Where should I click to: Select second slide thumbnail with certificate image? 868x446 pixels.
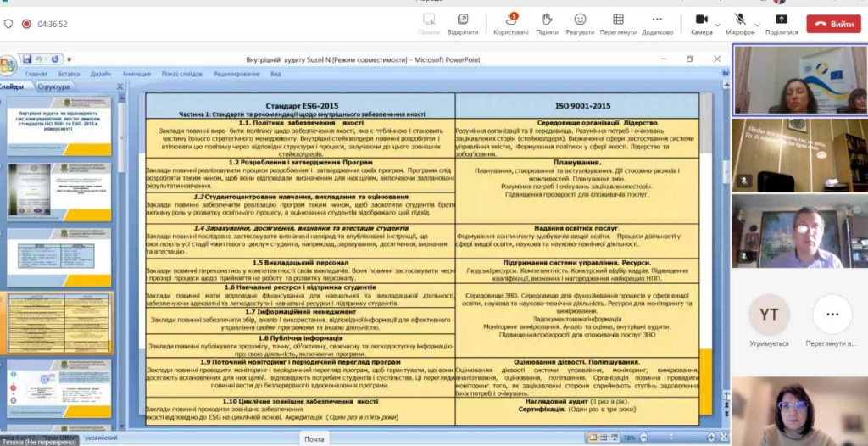[58, 192]
